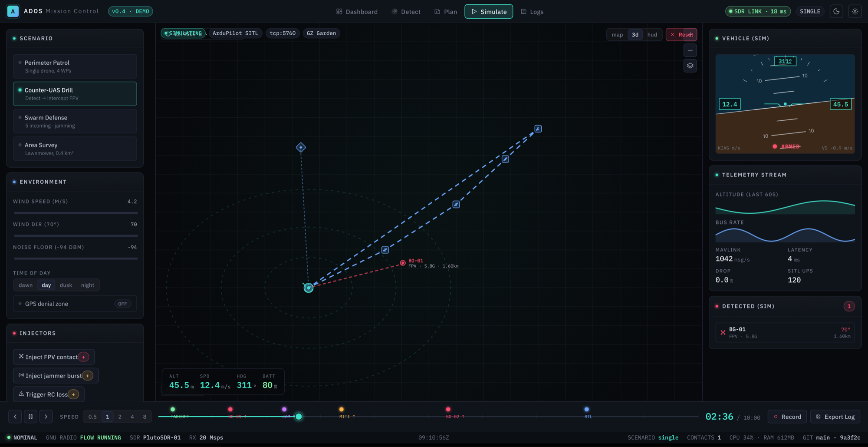Open the Simulate tab
868x447 pixels.
[489, 12]
